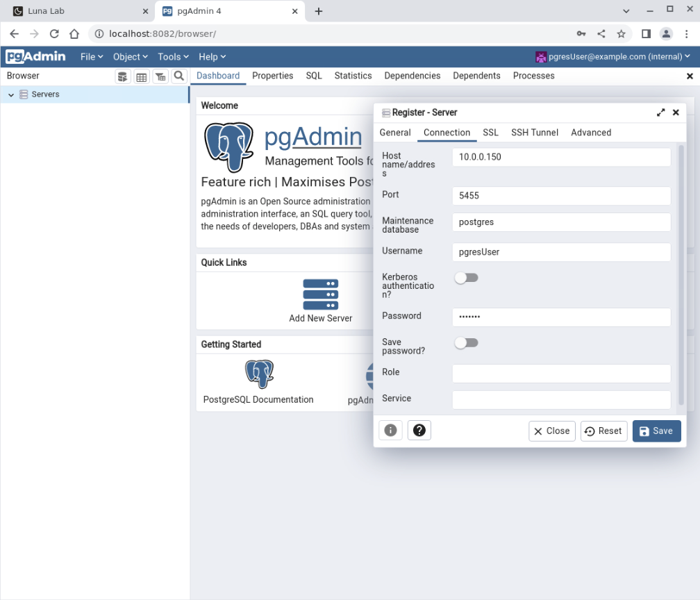Click the Username field
The width and height of the screenshot is (700, 600).
[x=561, y=252]
